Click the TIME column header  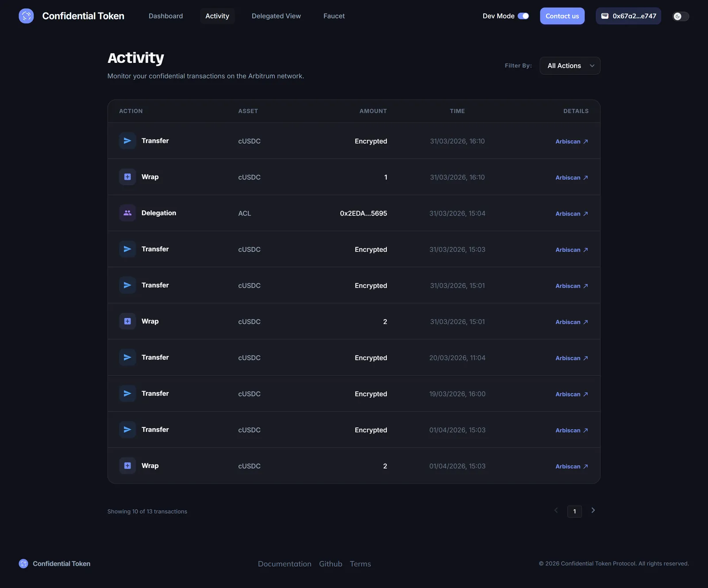click(x=457, y=111)
